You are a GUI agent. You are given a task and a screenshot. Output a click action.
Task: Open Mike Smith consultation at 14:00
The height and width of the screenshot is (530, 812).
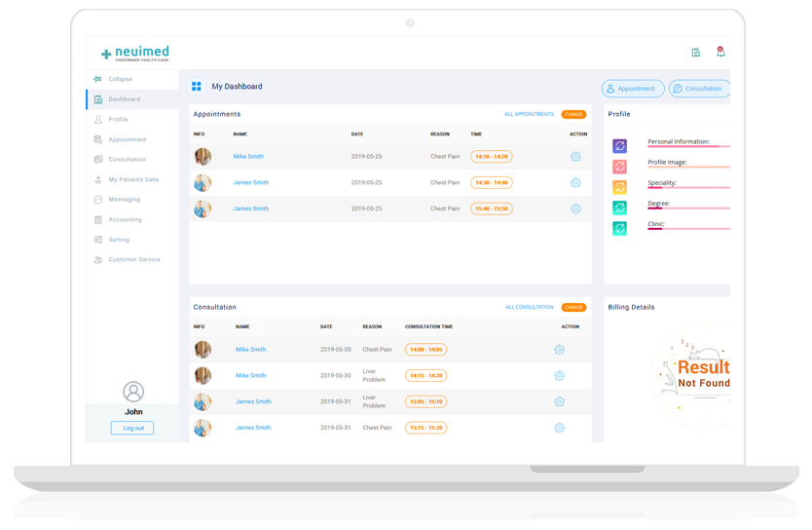[250, 350]
